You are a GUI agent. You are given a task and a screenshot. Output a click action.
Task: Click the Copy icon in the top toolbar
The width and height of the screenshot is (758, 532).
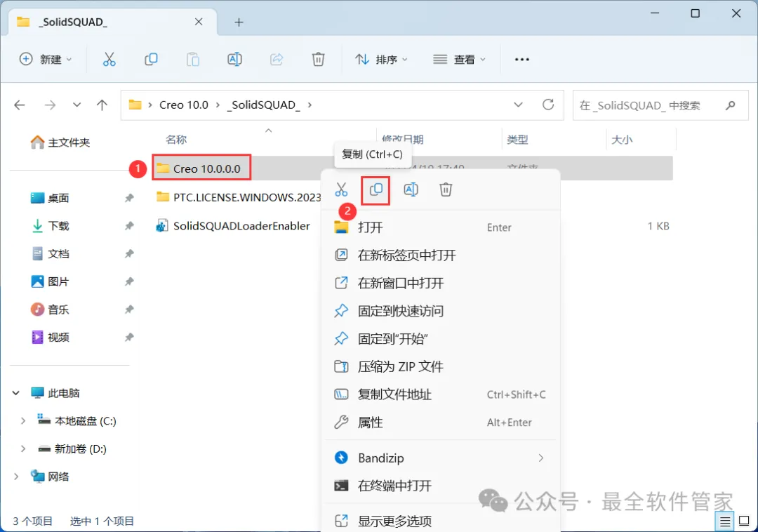pyautogui.click(x=151, y=60)
